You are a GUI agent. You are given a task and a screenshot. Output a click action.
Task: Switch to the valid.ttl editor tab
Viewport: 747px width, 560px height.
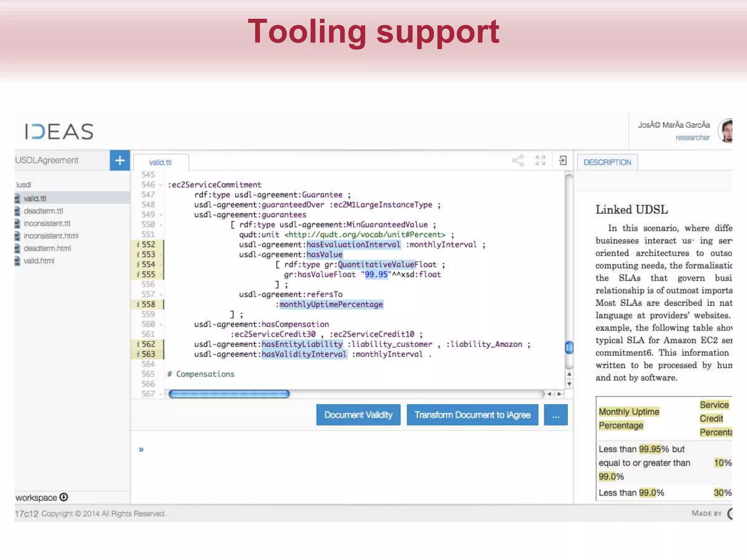click(160, 162)
